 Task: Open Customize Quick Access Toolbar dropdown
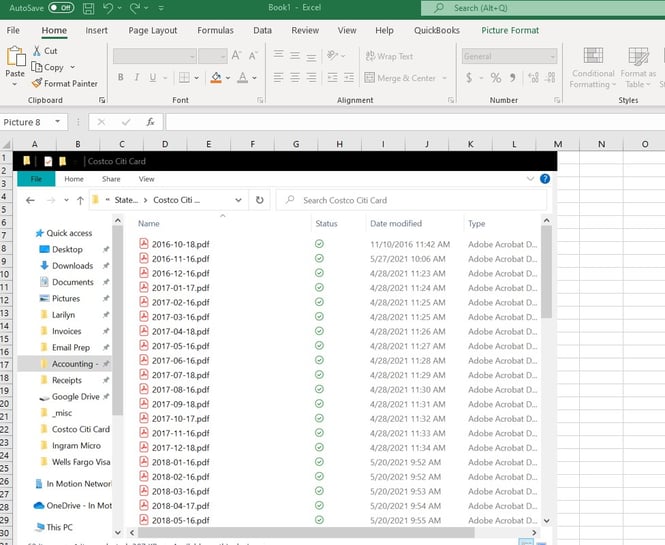[x=161, y=8]
